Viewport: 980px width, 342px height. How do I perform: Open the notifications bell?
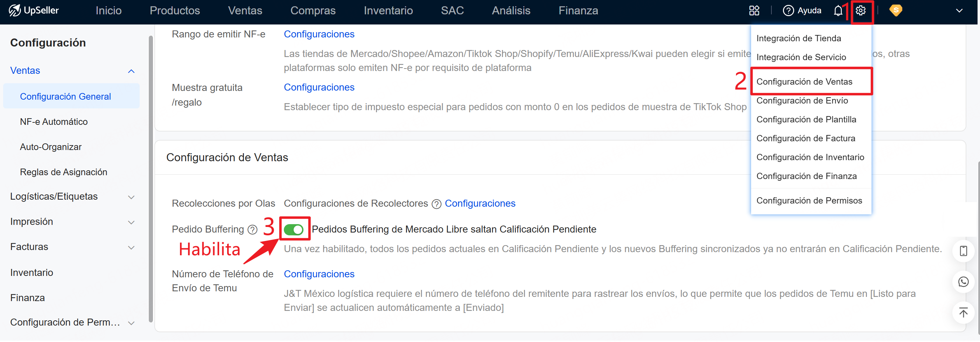(x=838, y=10)
